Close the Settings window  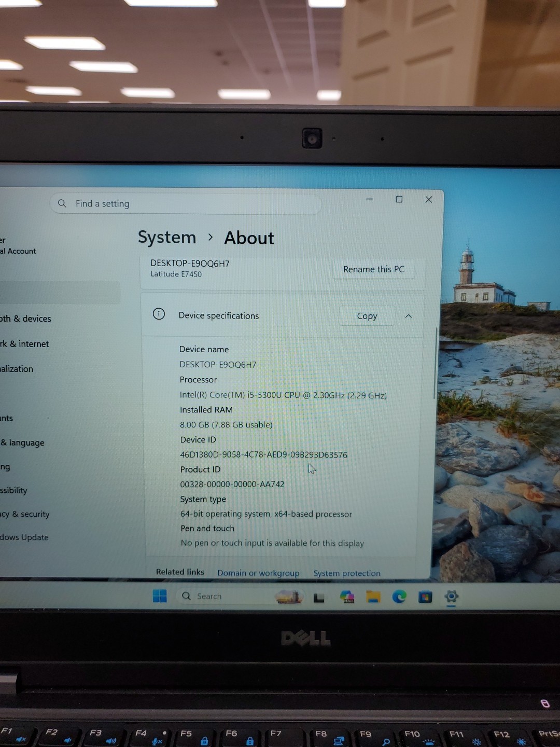(x=429, y=199)
